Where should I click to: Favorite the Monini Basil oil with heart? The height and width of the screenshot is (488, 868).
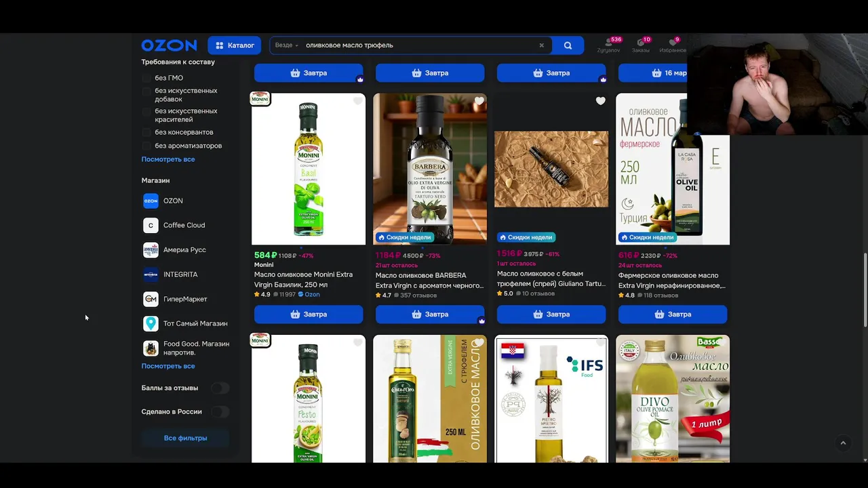[357, 101]
